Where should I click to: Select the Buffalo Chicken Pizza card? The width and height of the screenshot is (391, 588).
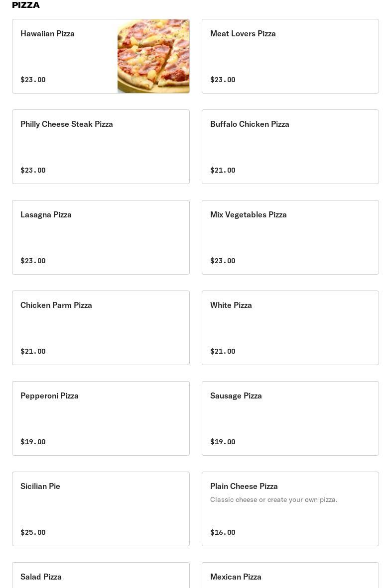click(x=290, y=147)
